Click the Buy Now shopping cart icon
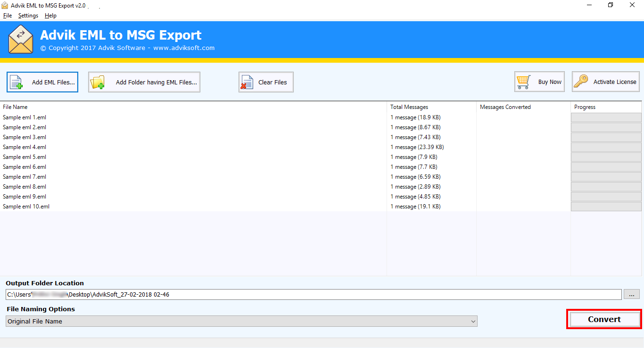Screen dimensions: 644x348 click(x=523, y=82)
